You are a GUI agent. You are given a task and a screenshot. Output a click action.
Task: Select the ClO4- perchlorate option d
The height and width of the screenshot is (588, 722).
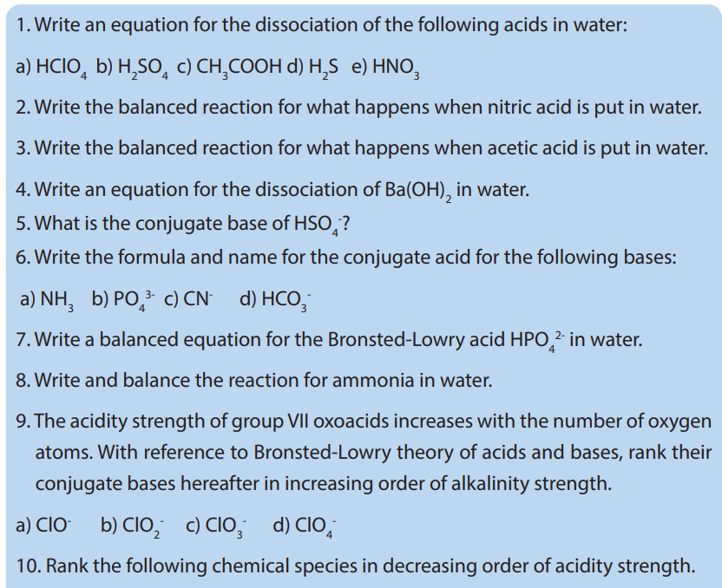pyautogui.click(x=315, y=526)
